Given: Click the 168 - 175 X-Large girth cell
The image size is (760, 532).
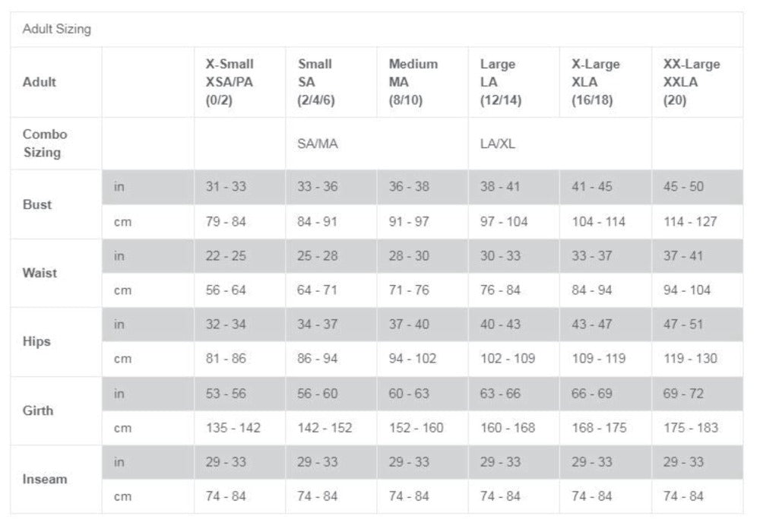Looking at the screenshot, I should 599,428.
